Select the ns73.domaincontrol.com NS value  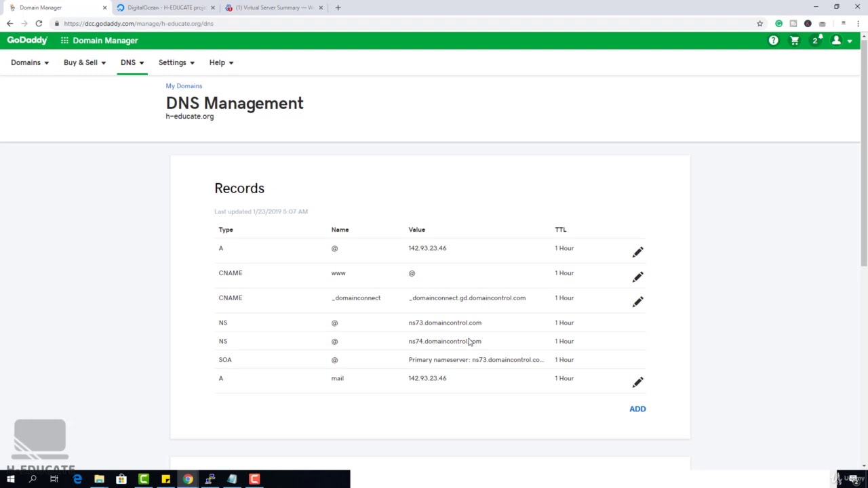coord(445,323)
